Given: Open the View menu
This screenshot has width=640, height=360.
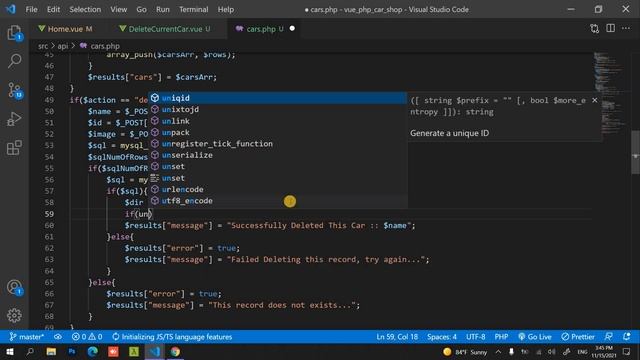Looking at the screenshot, I should coord(118,9).
